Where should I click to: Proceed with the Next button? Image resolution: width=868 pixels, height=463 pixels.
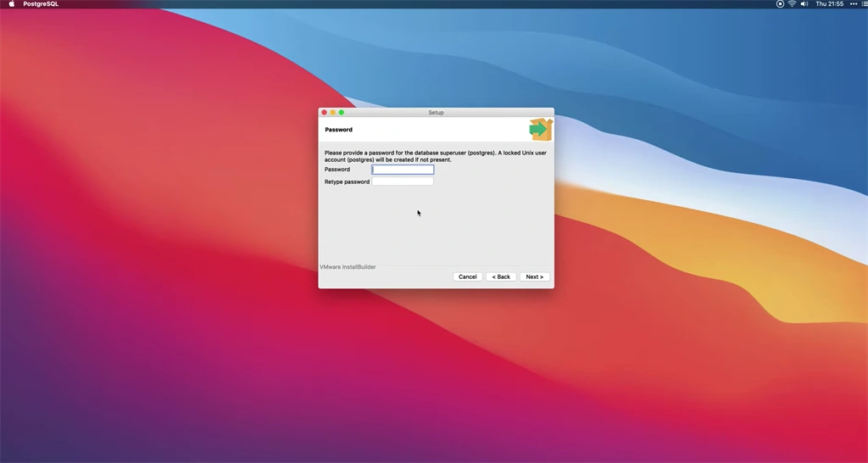(x=534, y=277)
